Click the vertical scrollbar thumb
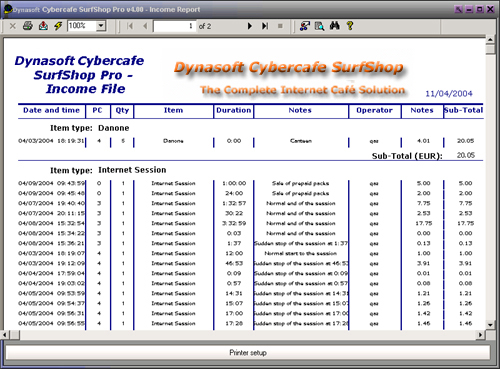 [x=490, y=49]
